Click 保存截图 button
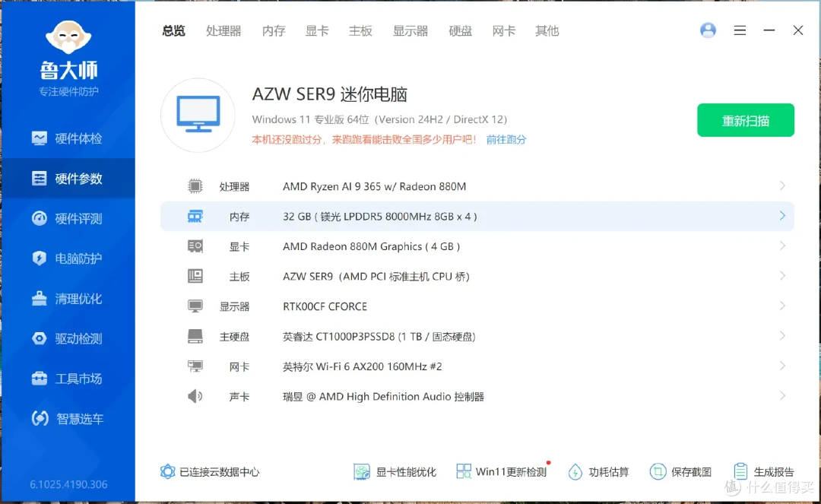The height and width of the screenshot is (504, 821). [x=680, y=471]
